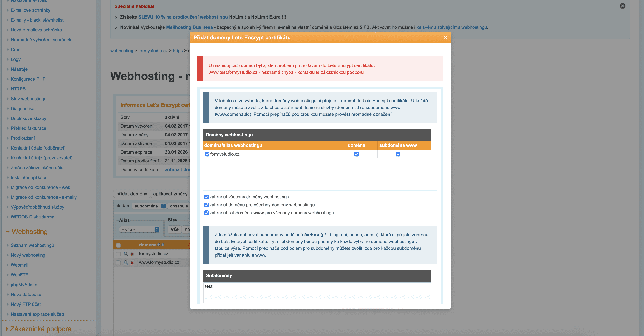The image size is (644, 336).
Task: Click magnifier icon for formystudio.cz row
Action: pos(126,254)
